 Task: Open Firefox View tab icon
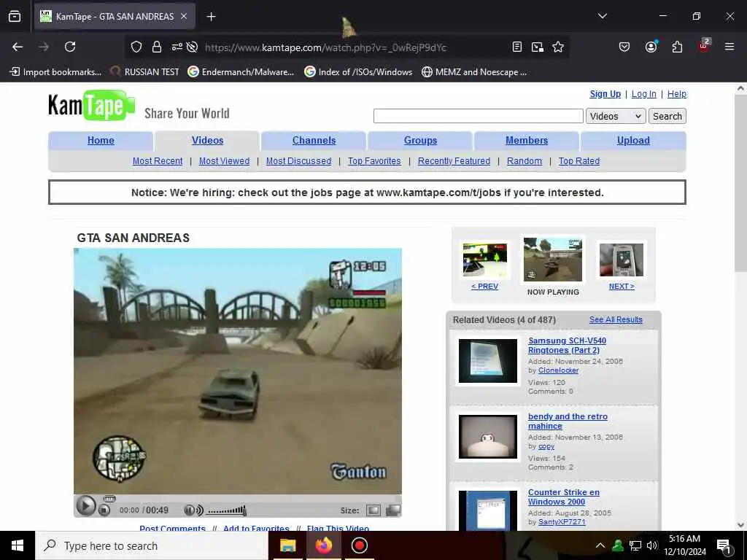(15, 17)
